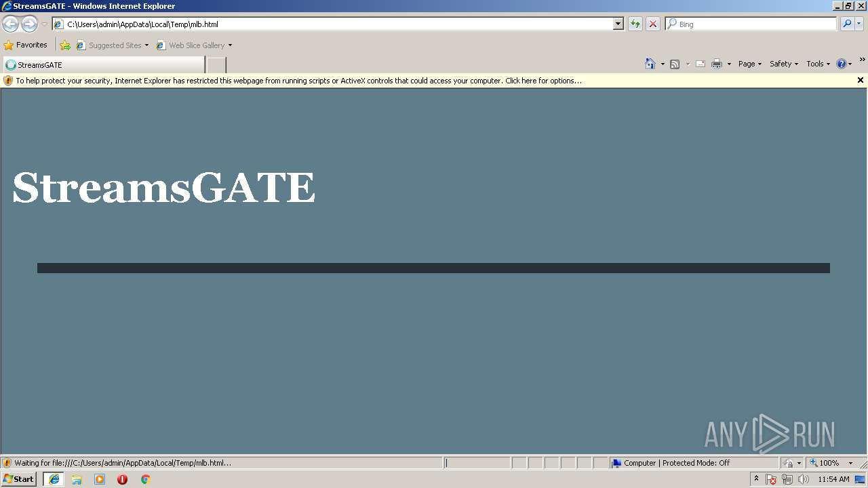Click the shield icon on information bar
Image resolution: width=868 pixels, height=488 pixels.
pos(8,81)
